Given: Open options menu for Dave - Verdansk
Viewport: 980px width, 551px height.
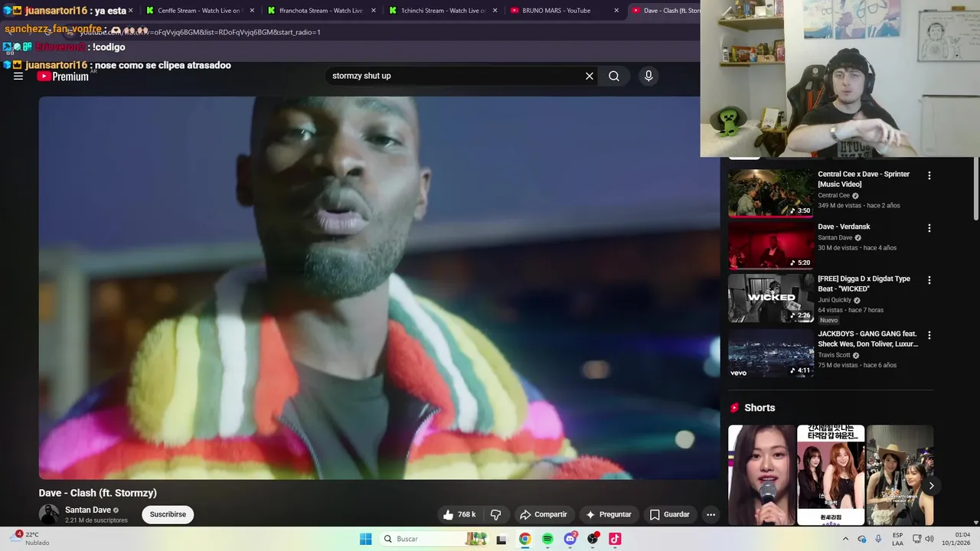Looking at the screenshot, I should 929,228.
